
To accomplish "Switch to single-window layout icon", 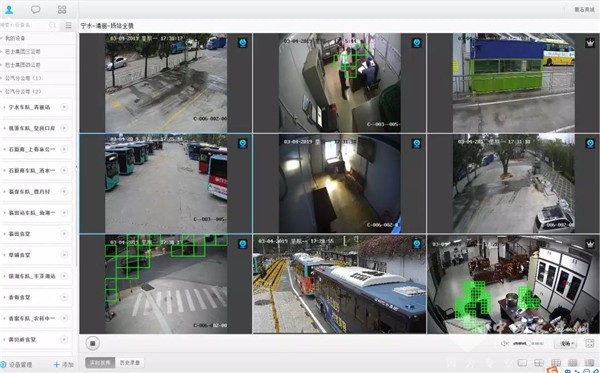I will point(522,363).
